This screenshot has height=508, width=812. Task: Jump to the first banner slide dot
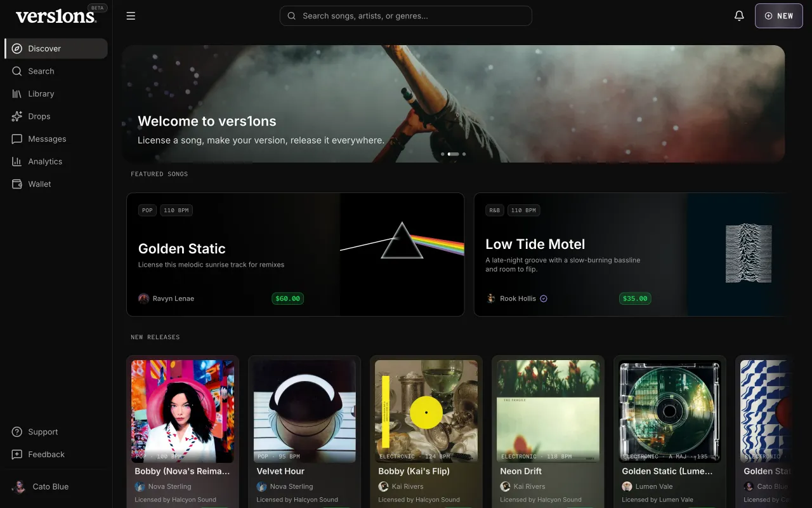(x=443, y=154)
